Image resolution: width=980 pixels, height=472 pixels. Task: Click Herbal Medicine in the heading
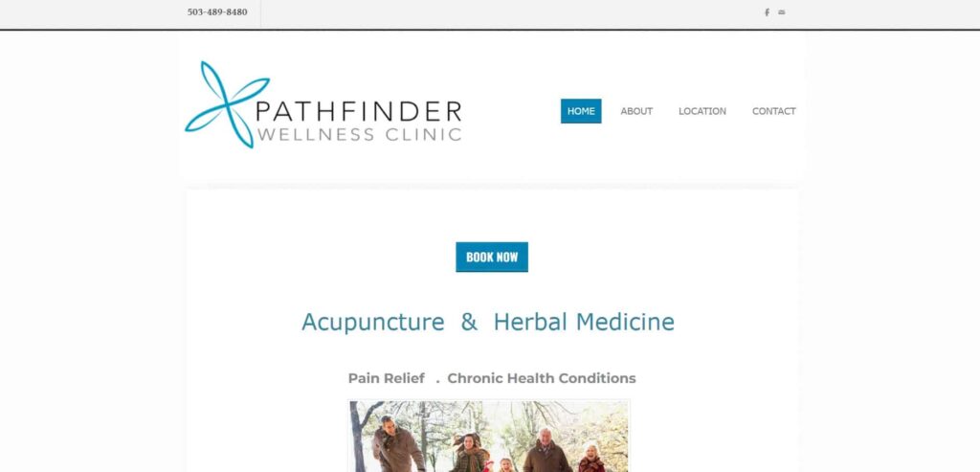(x=584, y=322)
